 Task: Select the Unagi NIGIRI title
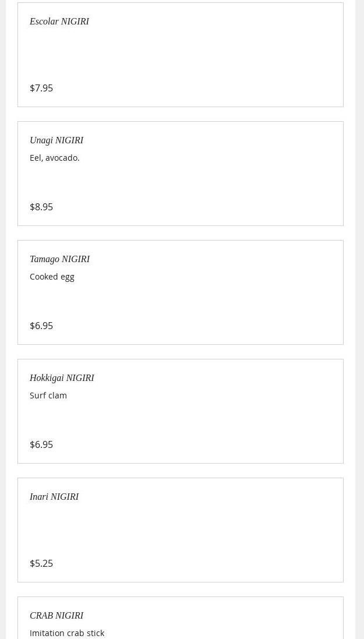point(56,140)
